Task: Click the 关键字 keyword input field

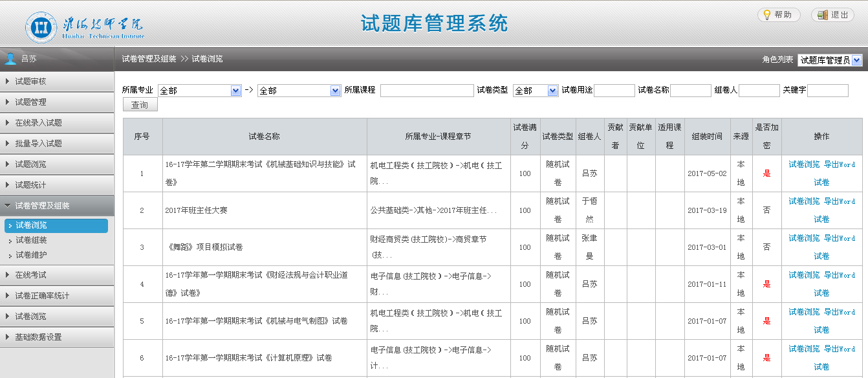Action: 827,91
